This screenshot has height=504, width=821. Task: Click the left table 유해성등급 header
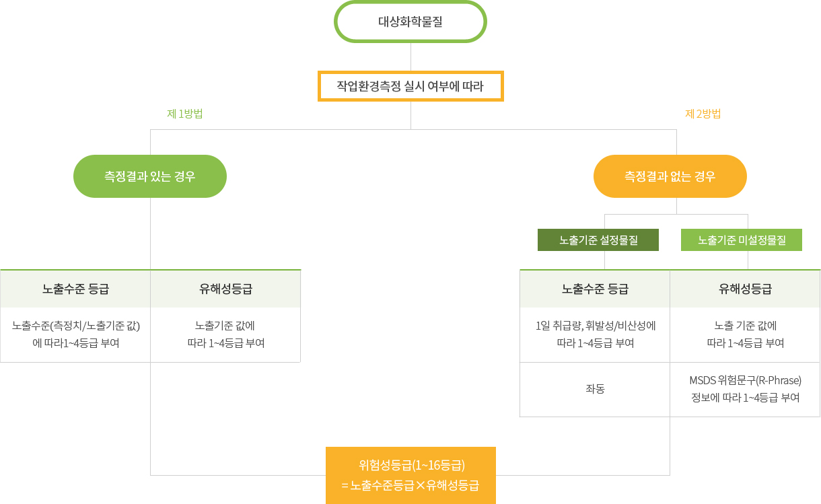tap(225, 289)
